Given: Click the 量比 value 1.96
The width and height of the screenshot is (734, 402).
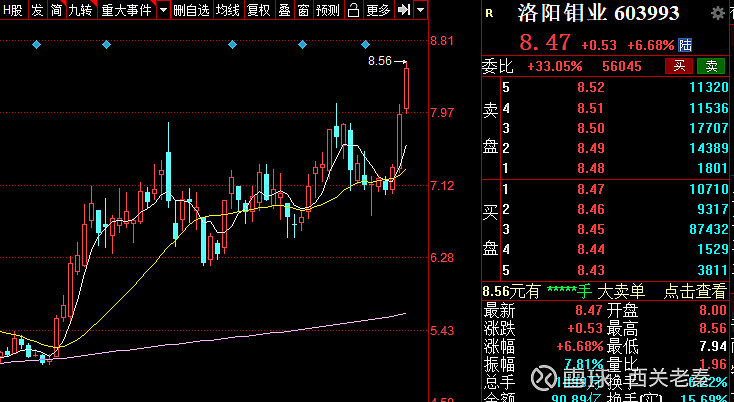Looking at the screenshot, I should tap(712, 365).
